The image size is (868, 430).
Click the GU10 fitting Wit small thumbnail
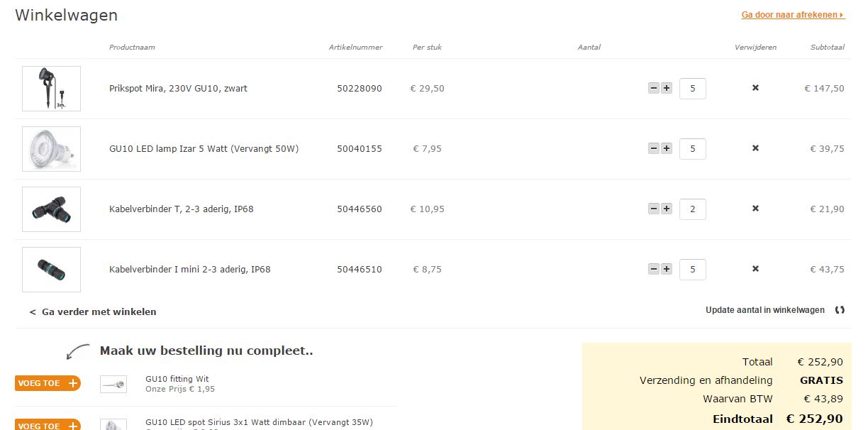coord(113,384)
